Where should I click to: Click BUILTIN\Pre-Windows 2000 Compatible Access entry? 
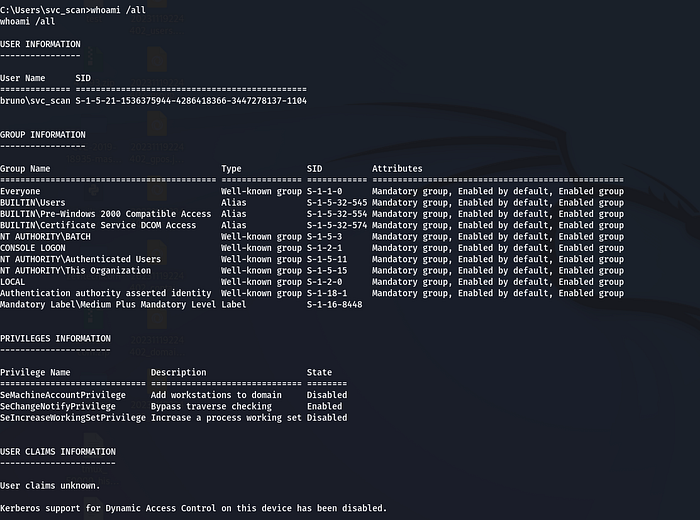(106, 214)
